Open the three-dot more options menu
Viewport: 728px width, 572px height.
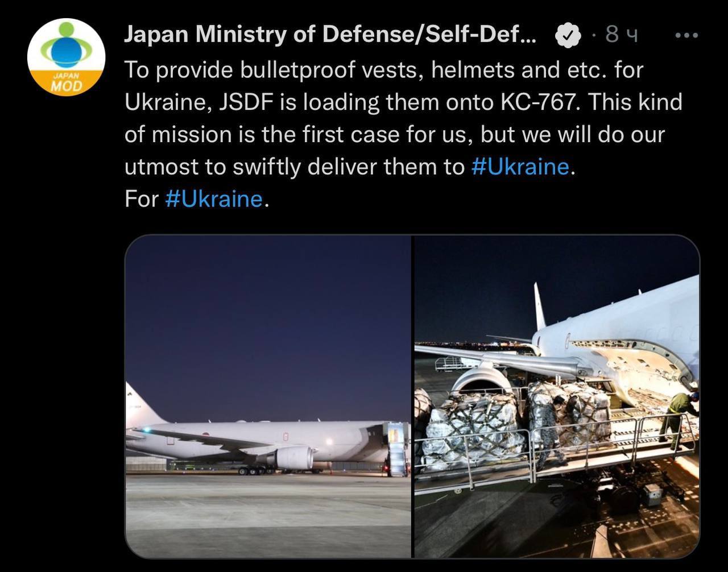[686, 36]
